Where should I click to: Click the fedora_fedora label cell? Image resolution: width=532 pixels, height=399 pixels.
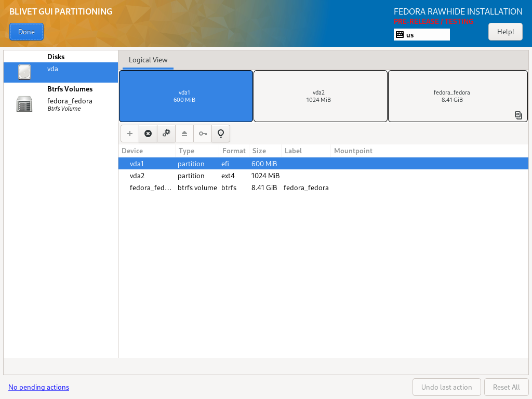click(x=306, y=188)
